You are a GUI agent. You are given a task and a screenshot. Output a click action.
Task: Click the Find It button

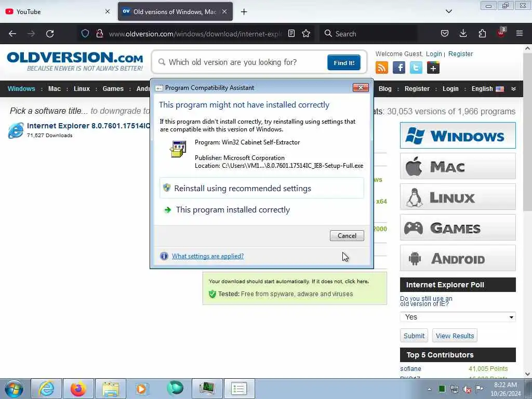coord(344,62)
